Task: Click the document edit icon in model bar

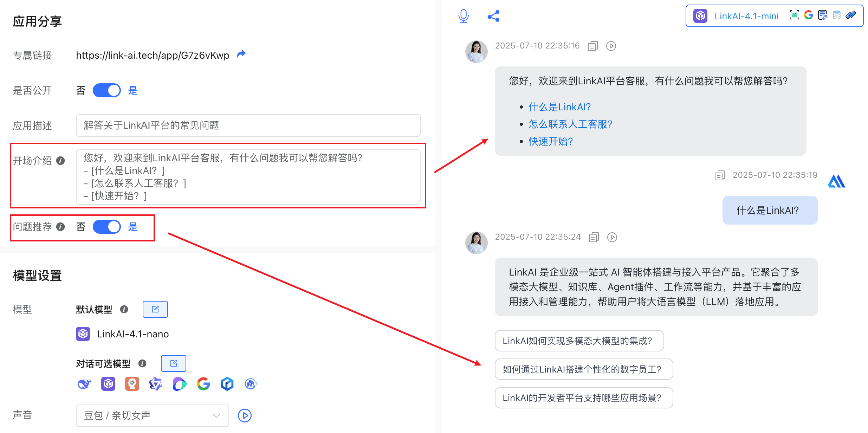Action: click(823, 15)
